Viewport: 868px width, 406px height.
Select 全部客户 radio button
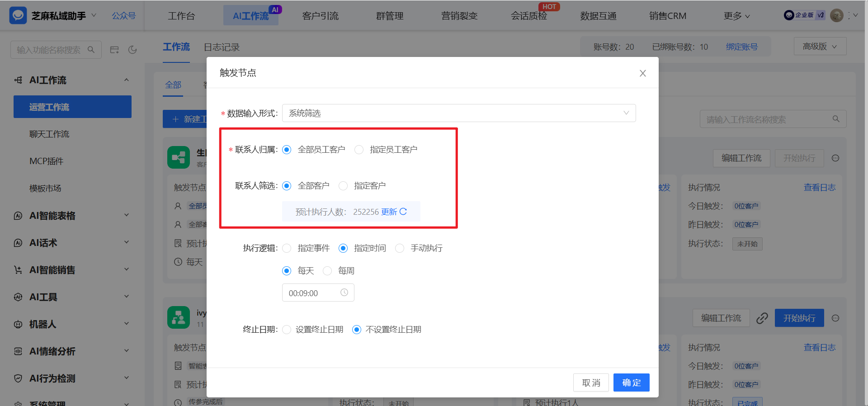pyautogui.click(x=287, y=186)
